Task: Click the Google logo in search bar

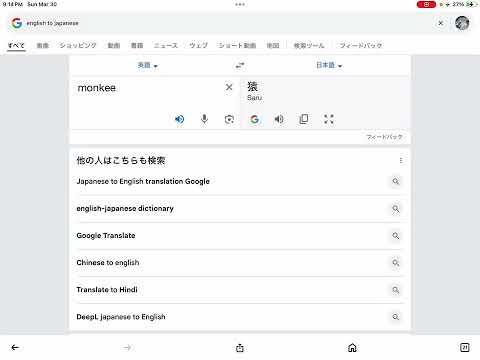Action: [17, 23]
